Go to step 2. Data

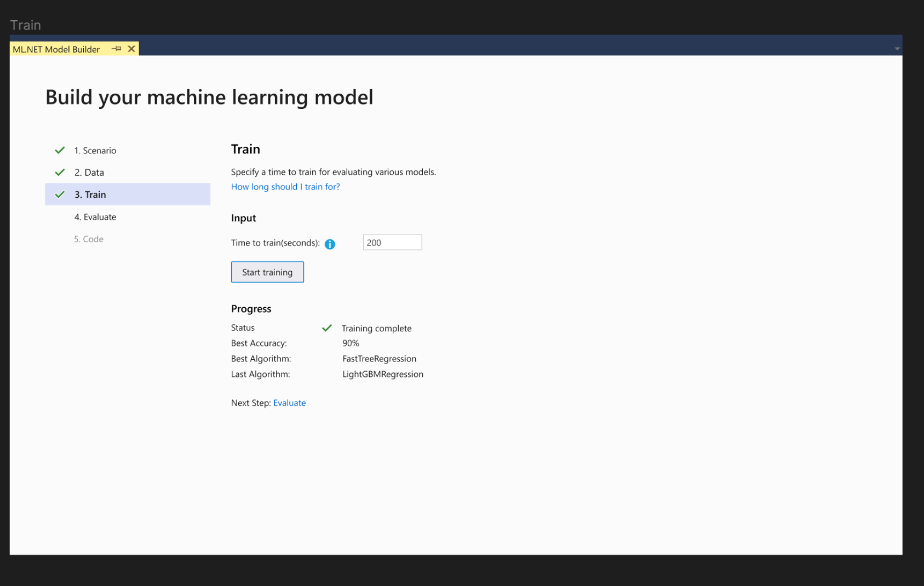pyautogui.click(x=89, y=173)
